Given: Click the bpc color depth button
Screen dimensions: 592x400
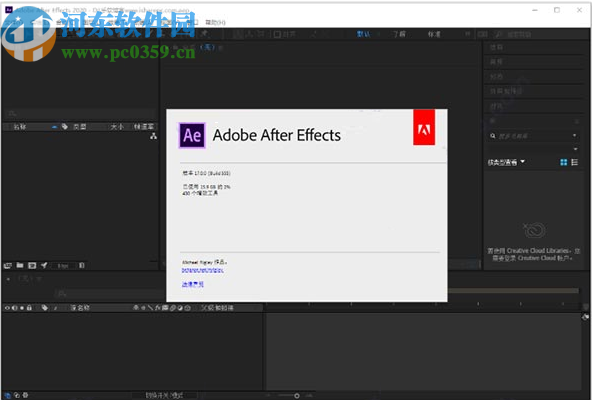Looking at the screenshot, I should 63,266.
